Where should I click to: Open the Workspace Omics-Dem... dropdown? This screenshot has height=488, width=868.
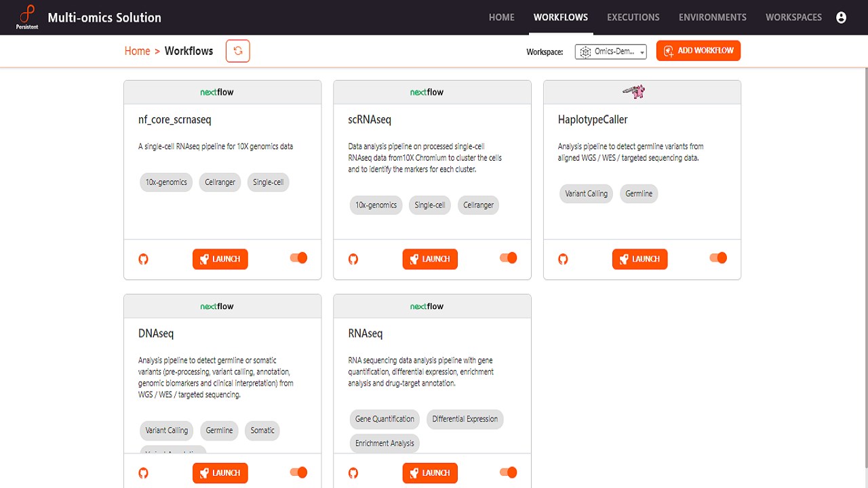pos(611,52)
